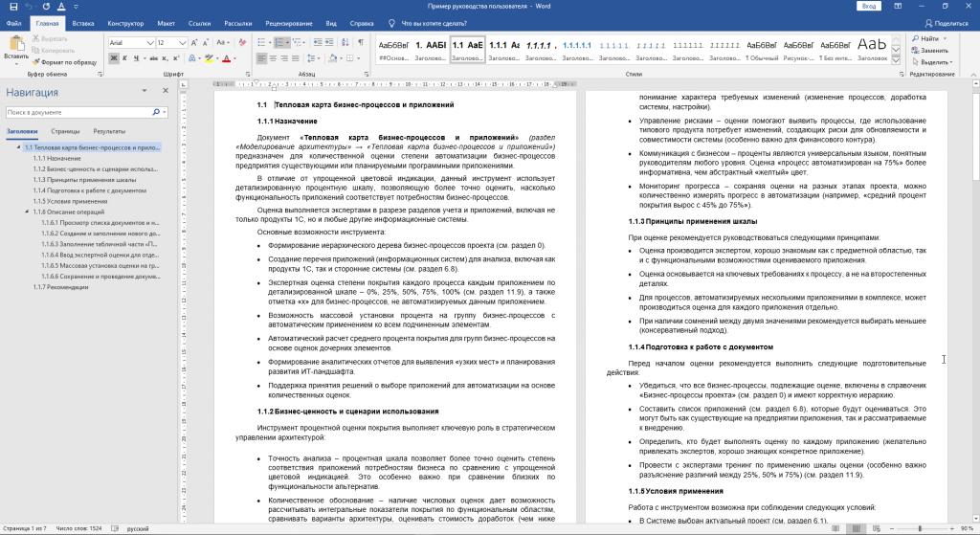Click the numbered list icon
Image resolution: width=980 pixels, height=535 pixels.
point(278,42)
